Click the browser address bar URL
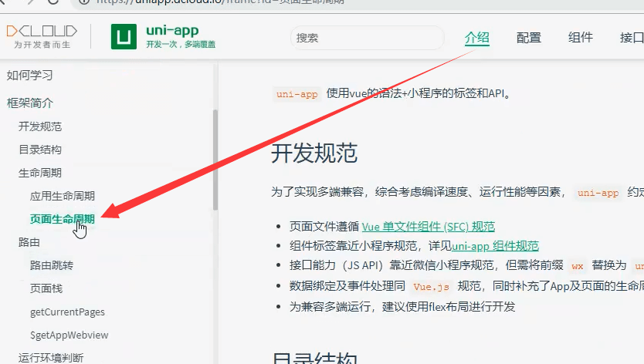 pyautogui.click(x=220, y=2)
